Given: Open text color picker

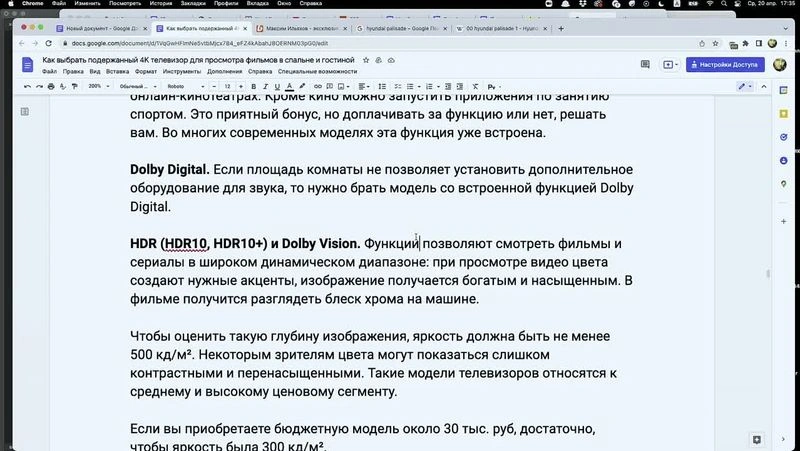Looking at the screenshot, I should 289,87.
